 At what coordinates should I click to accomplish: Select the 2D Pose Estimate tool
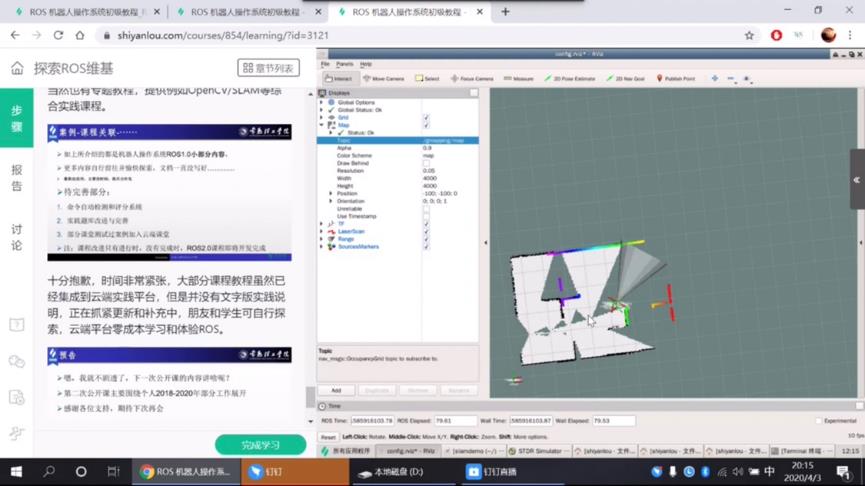tap(570, 78)
